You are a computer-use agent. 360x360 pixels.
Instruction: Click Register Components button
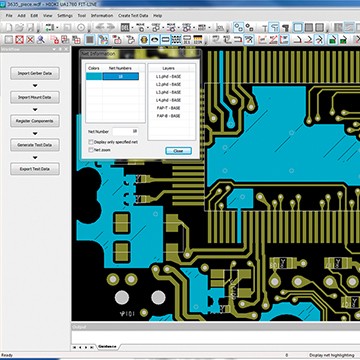[35, 121]
